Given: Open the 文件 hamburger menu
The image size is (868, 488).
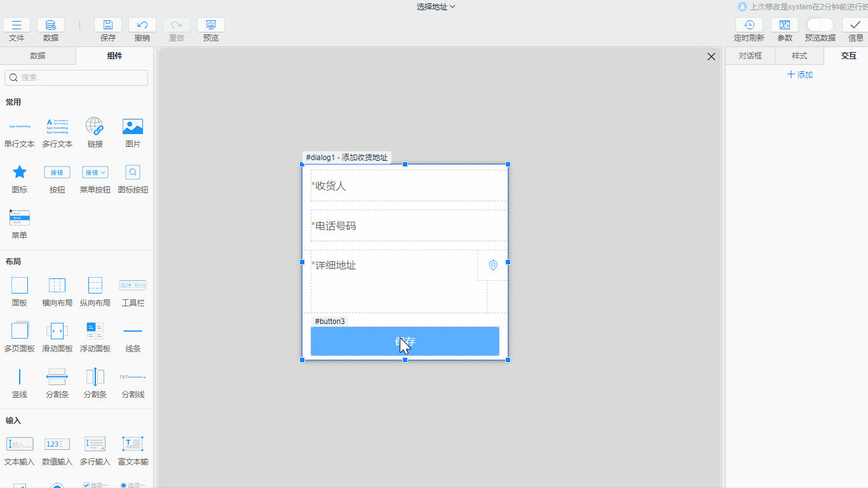Looking at the screenshot, I should pyautogui.click(x=17, y=25).
